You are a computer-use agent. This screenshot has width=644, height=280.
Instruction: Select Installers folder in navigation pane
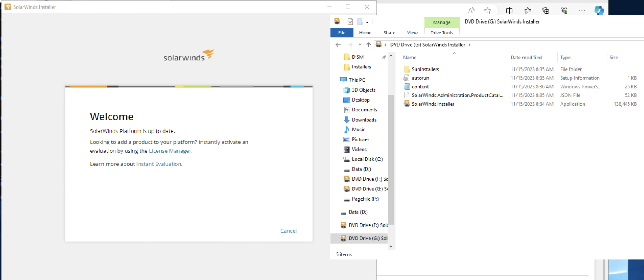[361, 67]
